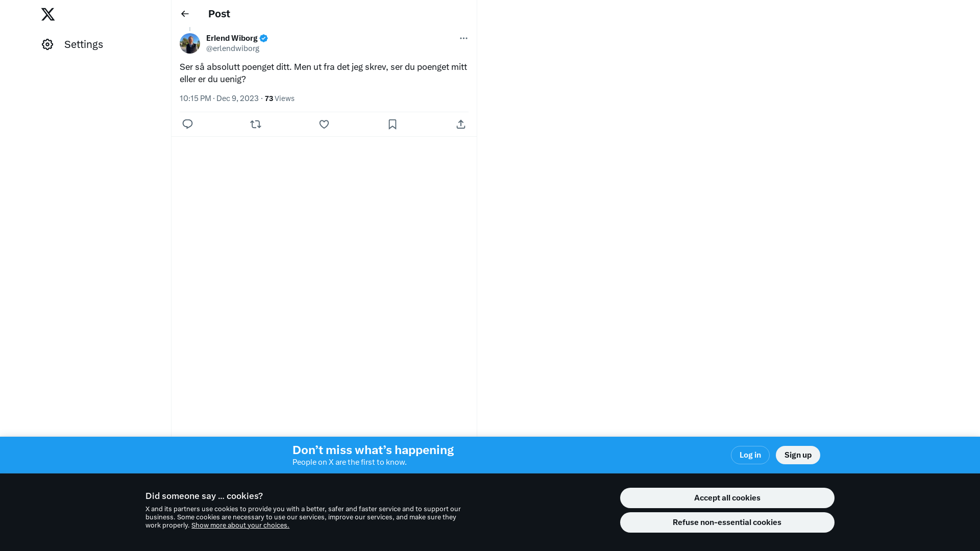Bookmark the post with the bookmark icon

pyautogui.click(x=393, y=124)
